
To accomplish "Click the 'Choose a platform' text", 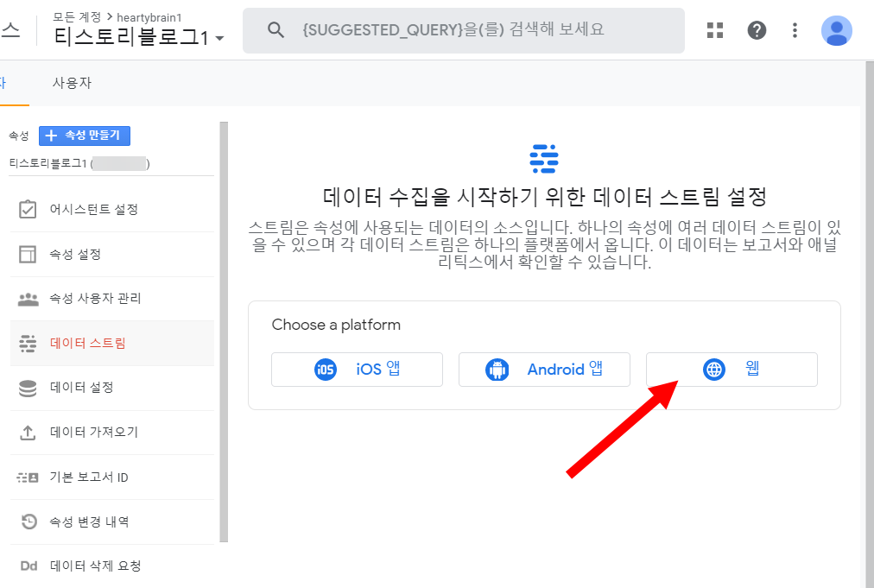I will click(x=336, y=325).
